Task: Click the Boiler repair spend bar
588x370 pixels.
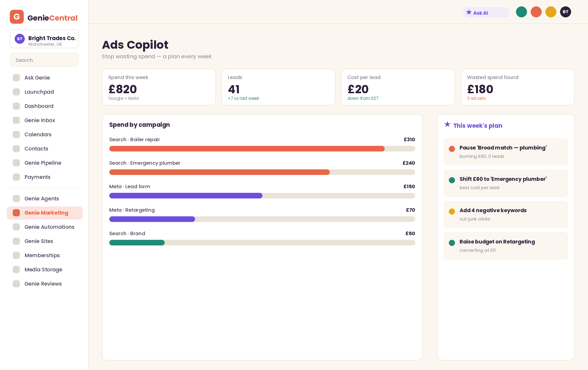Action: (262, 149)
